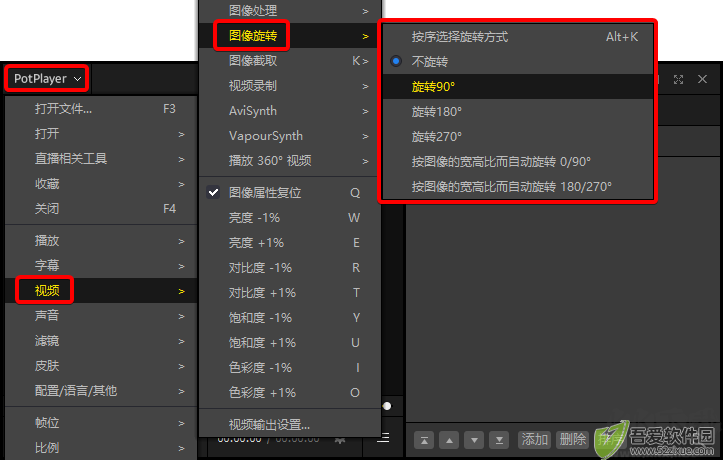
Task: Reduce saturation with 饱和度 -1%
Action: pyautogui.click(x=290, y=318)
